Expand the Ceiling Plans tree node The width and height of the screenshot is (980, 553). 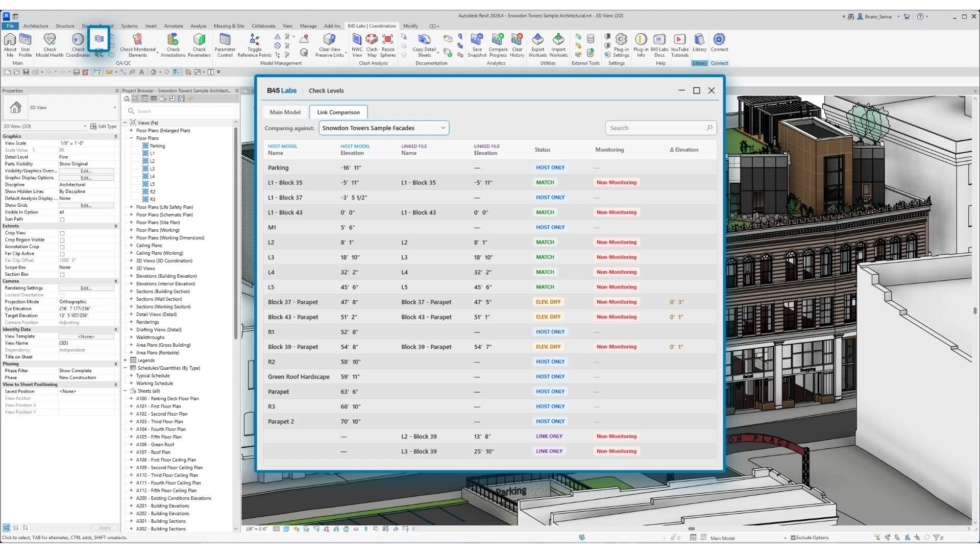tap(131, 246)
